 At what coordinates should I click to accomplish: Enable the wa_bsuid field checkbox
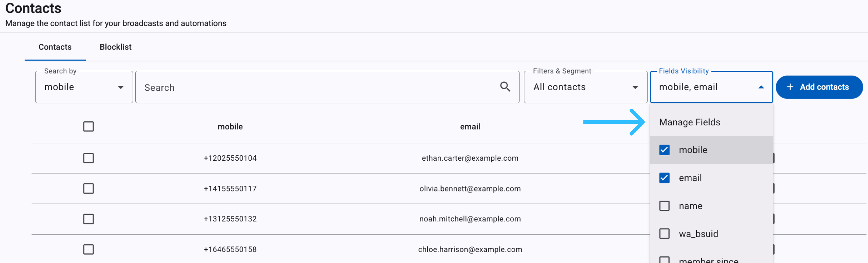click(664, 234)
